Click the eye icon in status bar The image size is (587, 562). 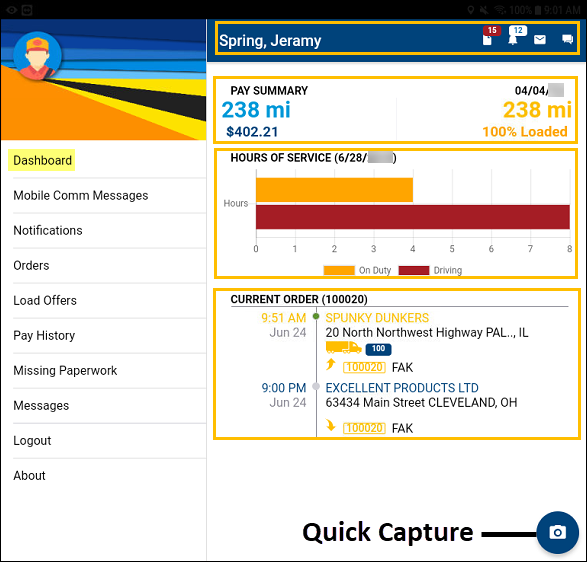[12, 10]
